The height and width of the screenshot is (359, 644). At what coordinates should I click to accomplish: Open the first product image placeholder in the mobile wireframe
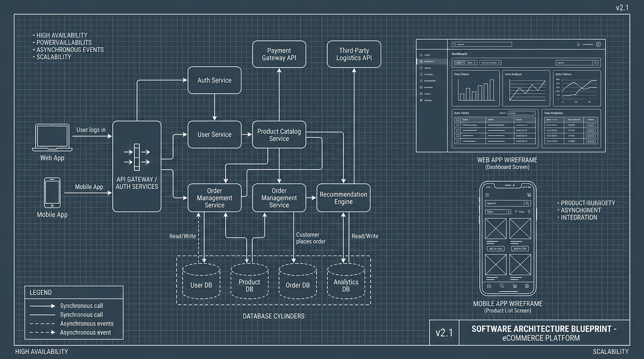496,229
